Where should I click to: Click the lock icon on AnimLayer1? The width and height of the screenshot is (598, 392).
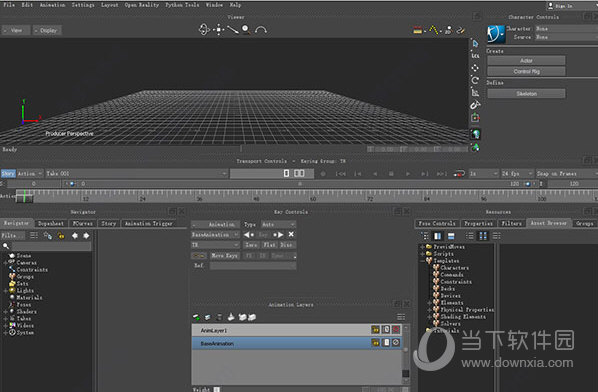(375, 329)
